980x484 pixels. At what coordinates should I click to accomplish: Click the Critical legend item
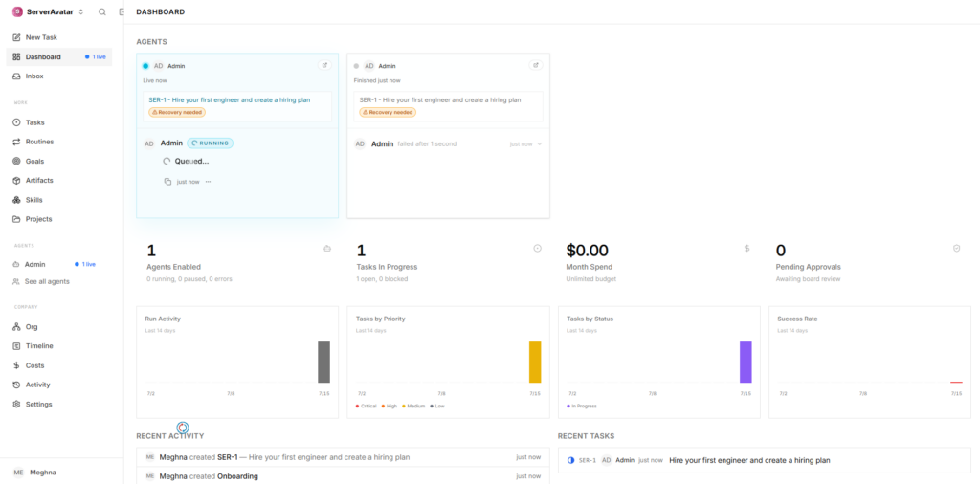pyautogui.click(x=367, y=406)
